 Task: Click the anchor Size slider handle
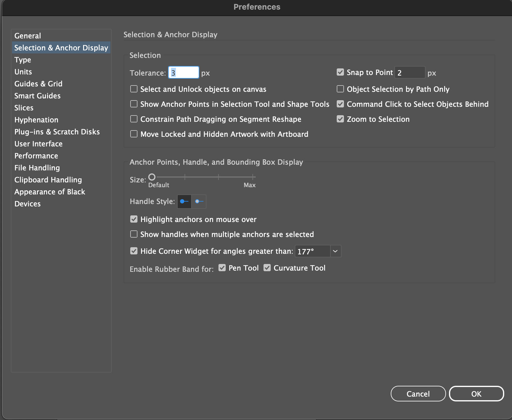[152, 177]
